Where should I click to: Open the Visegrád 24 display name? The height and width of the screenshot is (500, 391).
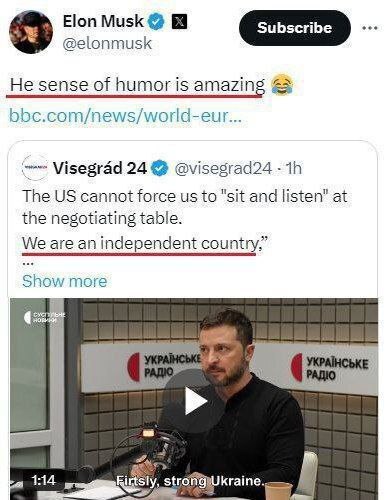click(100, 168)
